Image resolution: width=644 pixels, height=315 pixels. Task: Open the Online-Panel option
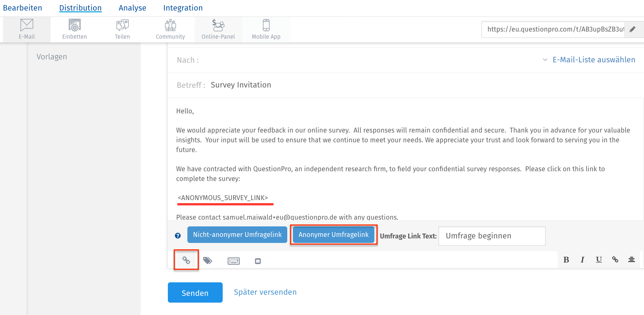click(218, 29)
